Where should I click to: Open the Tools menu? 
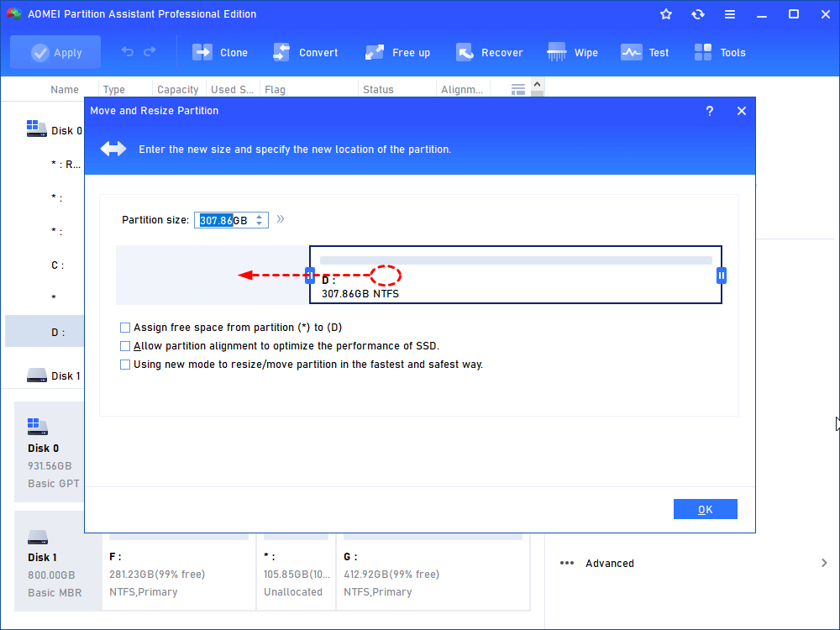[720, 52]
